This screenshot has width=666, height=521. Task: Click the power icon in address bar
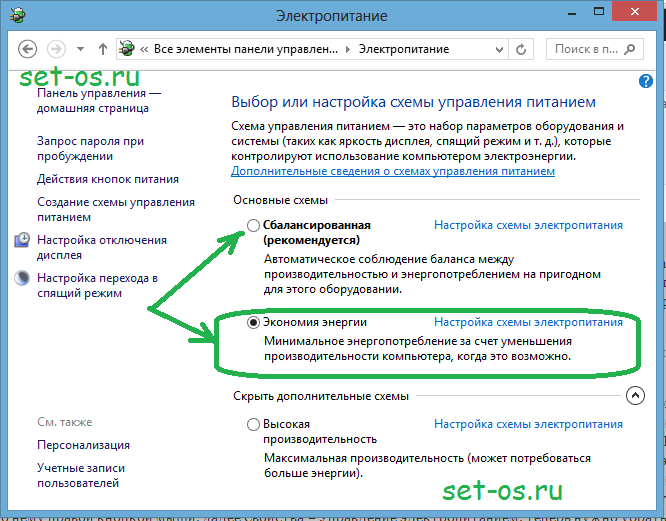point(127,48)
